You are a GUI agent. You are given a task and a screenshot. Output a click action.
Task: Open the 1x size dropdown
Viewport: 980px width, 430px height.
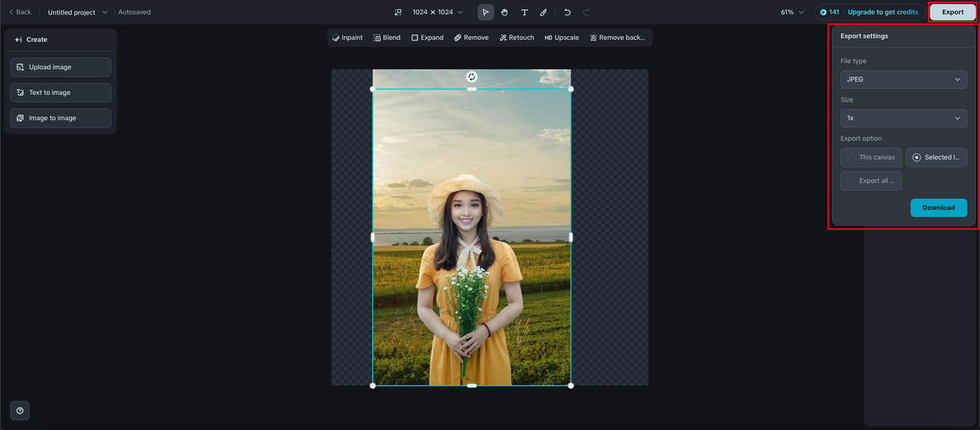903,119
